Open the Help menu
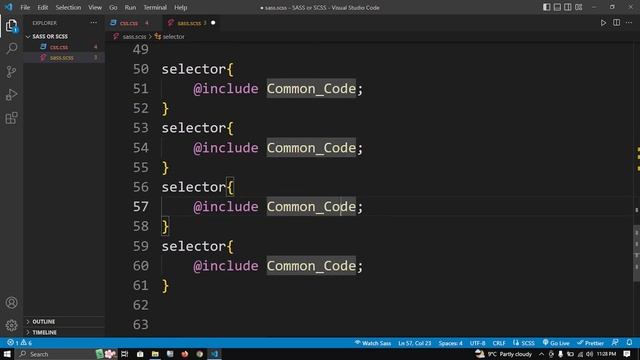 tap(180, 7)
